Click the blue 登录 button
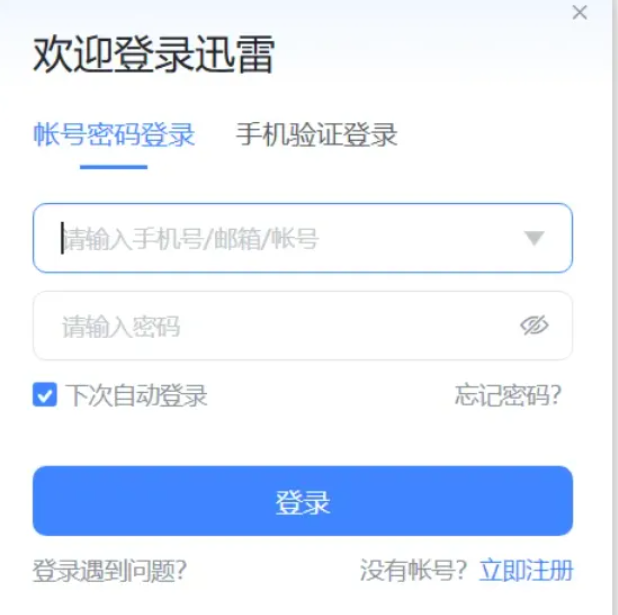This screenshot has width=618, height=615. click(x=303, y=501)
